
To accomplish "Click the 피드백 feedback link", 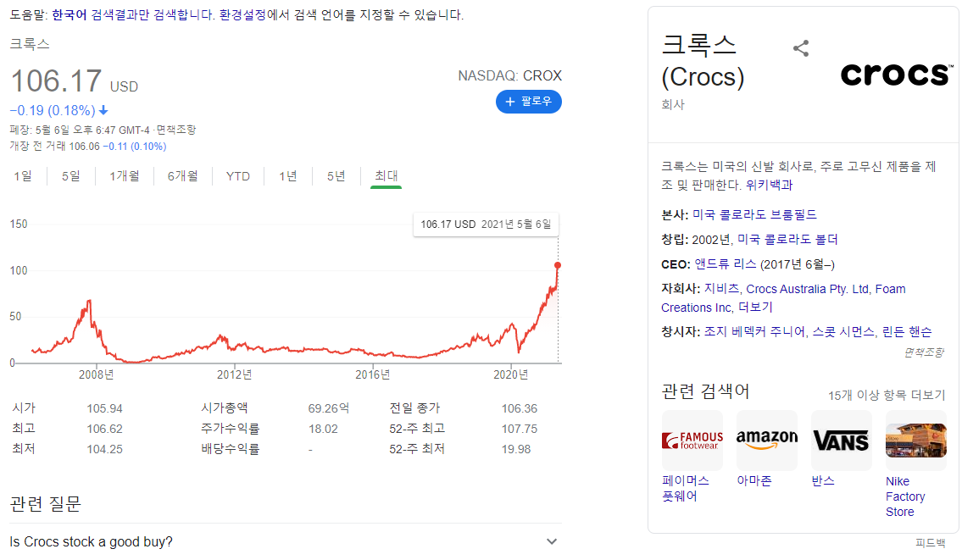I will click(x=930, y=543).
